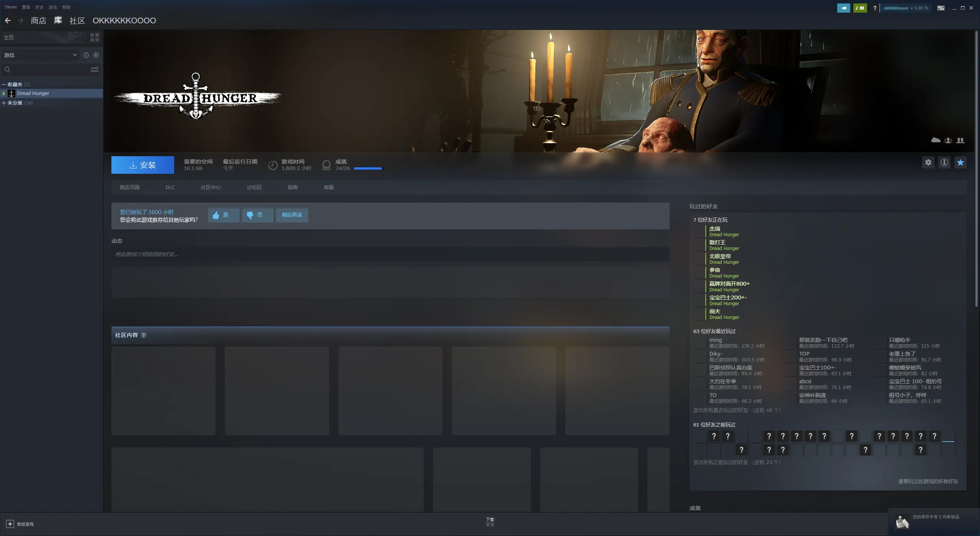The image size is (980, 536).
Task: Open the 游戏 category dropdown
Action: pos(40,55)
